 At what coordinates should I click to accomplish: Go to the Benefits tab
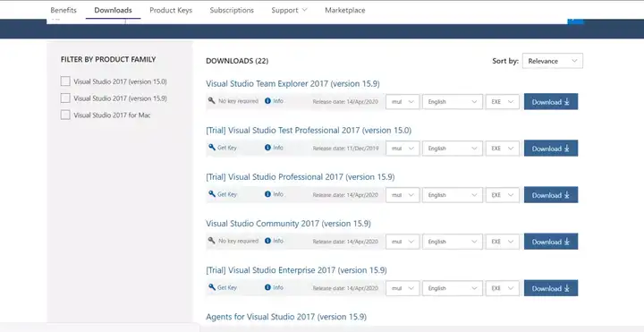[64, 10]
